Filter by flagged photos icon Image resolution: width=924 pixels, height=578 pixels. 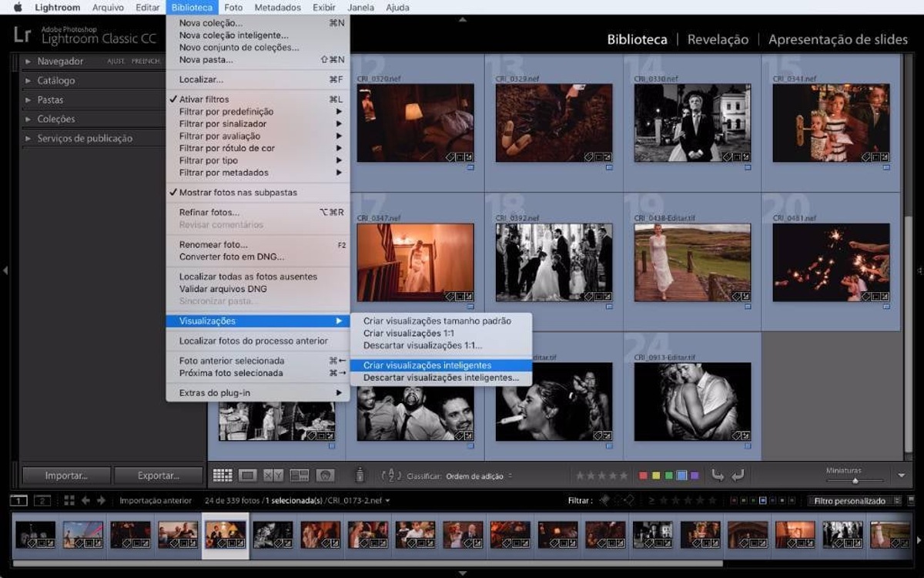(604, 501)
